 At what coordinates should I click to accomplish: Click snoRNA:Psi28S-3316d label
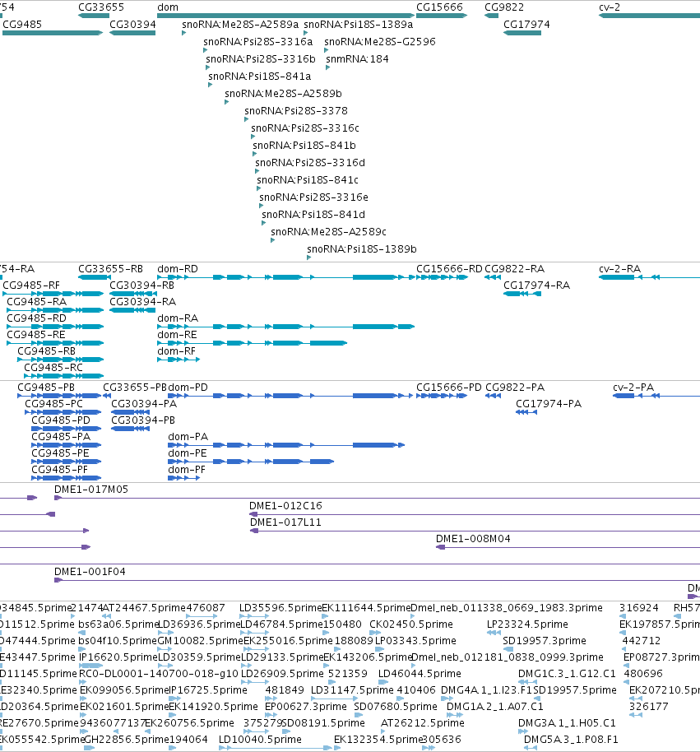coord(310,163)
